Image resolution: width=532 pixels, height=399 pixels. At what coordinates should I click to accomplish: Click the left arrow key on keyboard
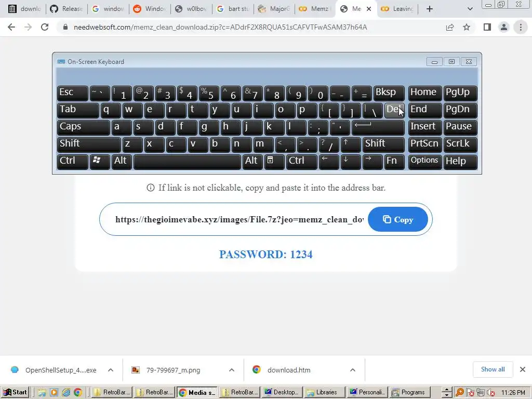[328, 162]
